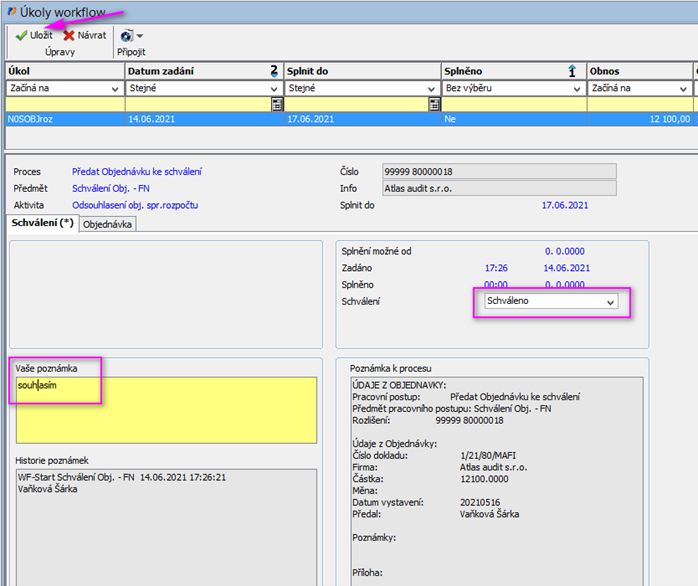Select the Schválení (*) tab

point(41,223)
